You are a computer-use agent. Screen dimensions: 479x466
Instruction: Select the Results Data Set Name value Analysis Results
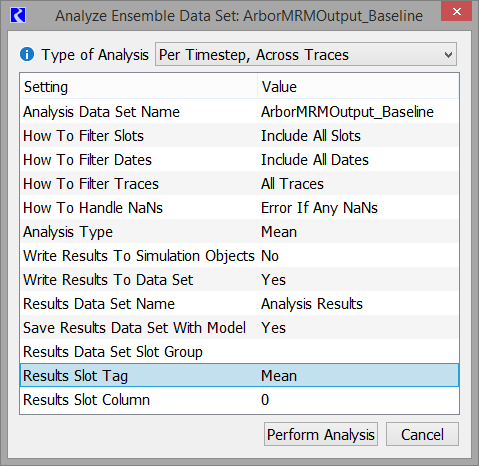[x=358, y=304]
